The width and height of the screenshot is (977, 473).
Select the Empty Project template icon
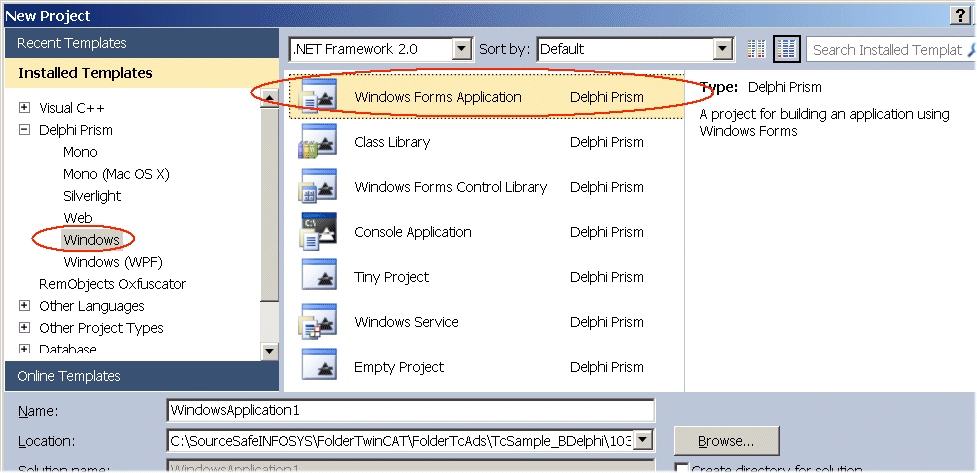tap(318, 366)
